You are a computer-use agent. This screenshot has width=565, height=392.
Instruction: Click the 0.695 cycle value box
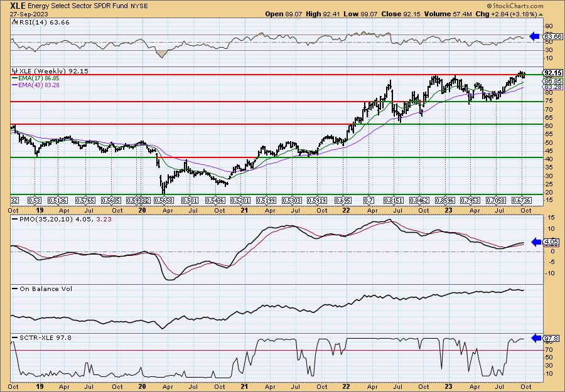click(x=343, y=200)
